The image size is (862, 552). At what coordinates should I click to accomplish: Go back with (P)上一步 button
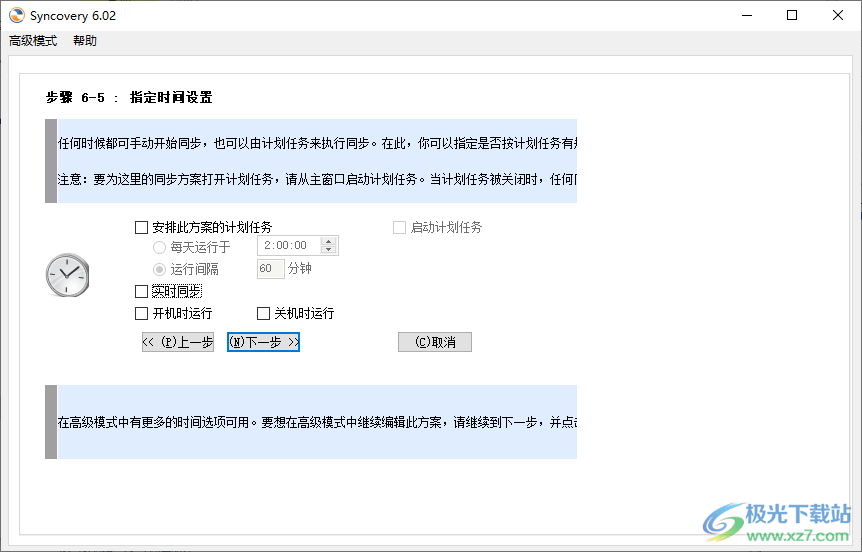coord(178,342)
